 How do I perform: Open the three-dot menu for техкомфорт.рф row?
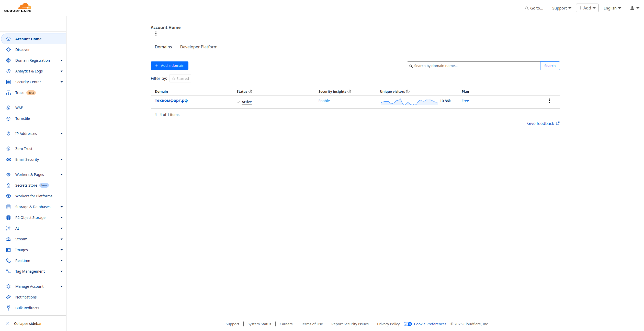click(x=549, y=101)
